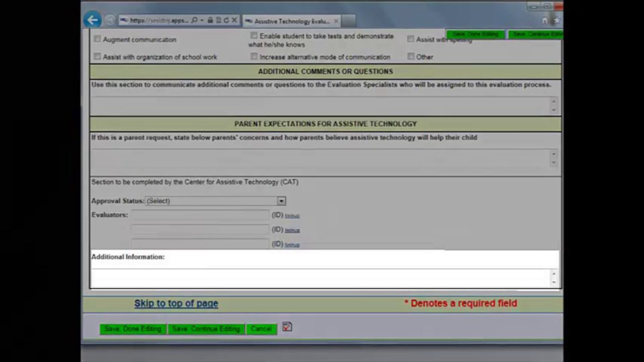Image resolution: width=644 pixels, height=362 pixels.
Task: Check Increase alternative mode of communication
Action: [x=254, y=56]
